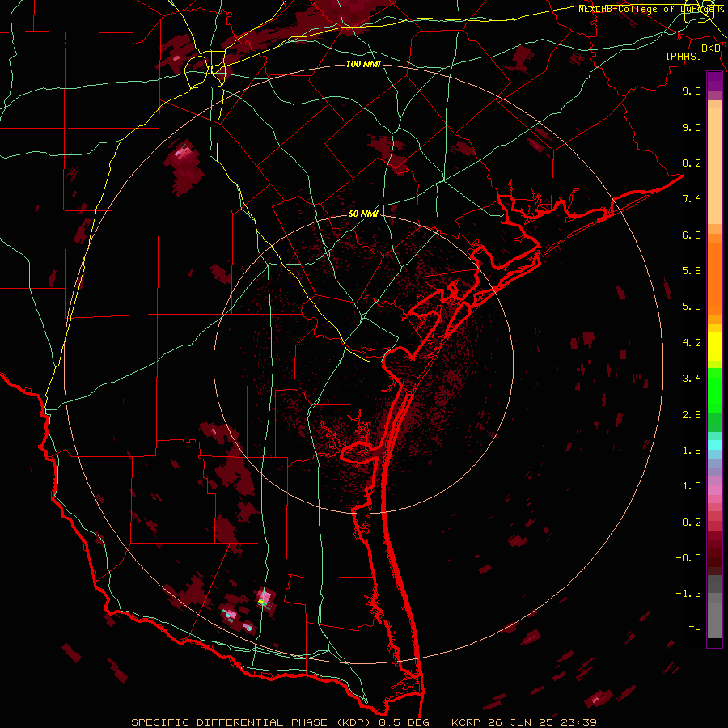Screen dimensions: 728x728
Task: Click the 7.4 value on the scale
Action: click(x=692, y=199)
